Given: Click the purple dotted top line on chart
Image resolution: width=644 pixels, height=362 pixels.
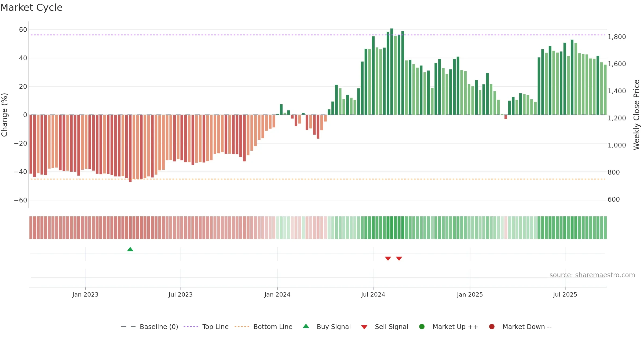Looking at the screenshot, I should [x=318, y=35].
